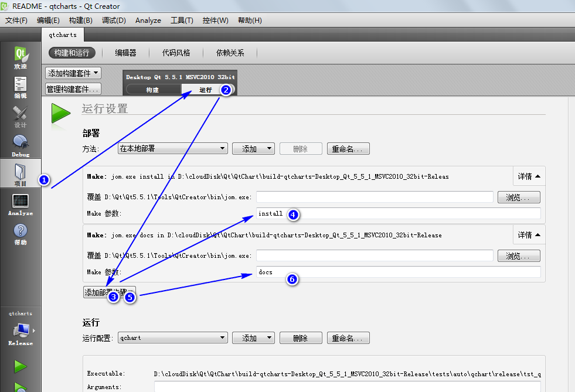Open the qtcharts Release kit selector
Image resolution: width=575 pixels, height=392 pixels.
(x=21, y=329)
